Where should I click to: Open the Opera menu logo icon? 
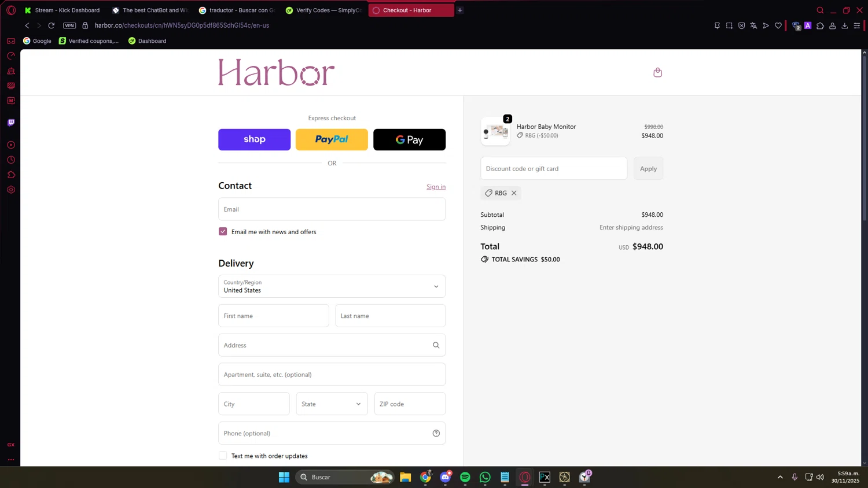pos(11,10)
